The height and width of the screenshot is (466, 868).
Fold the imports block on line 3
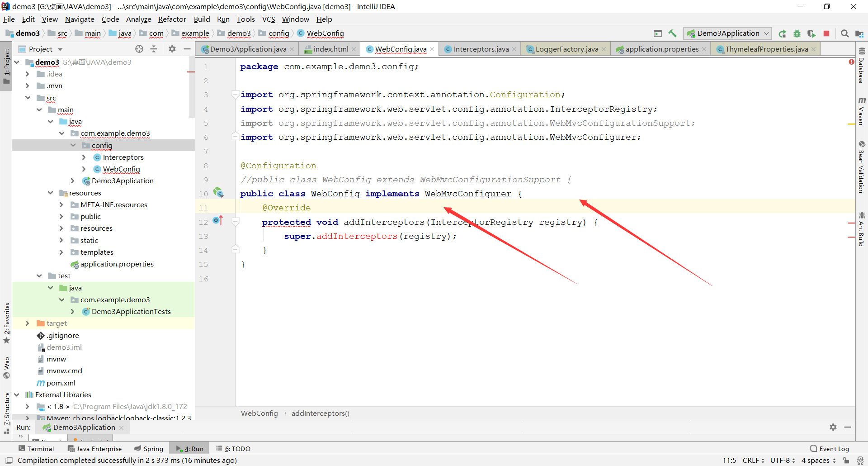click(235, 94)
